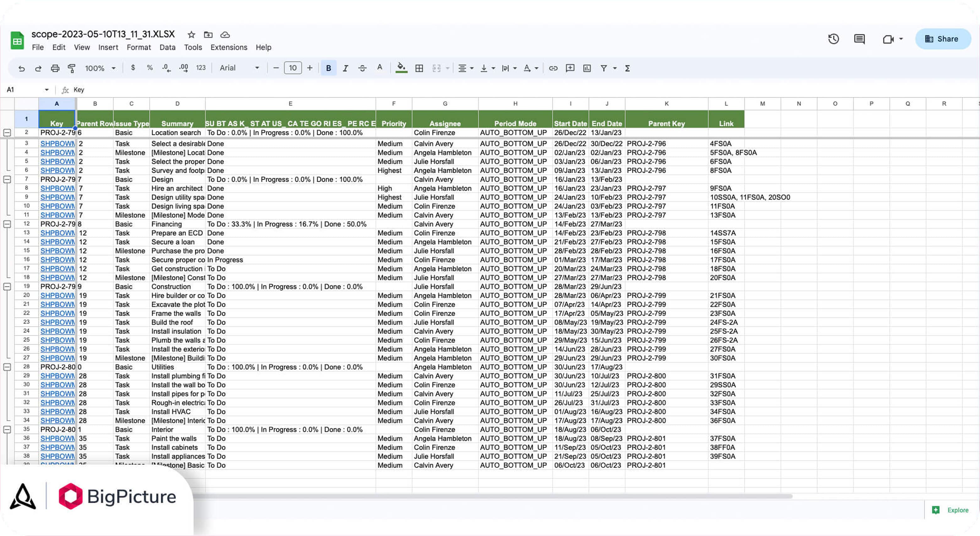Open version history clock icon
Screen dimensions: 980x536
pos(834,39)
